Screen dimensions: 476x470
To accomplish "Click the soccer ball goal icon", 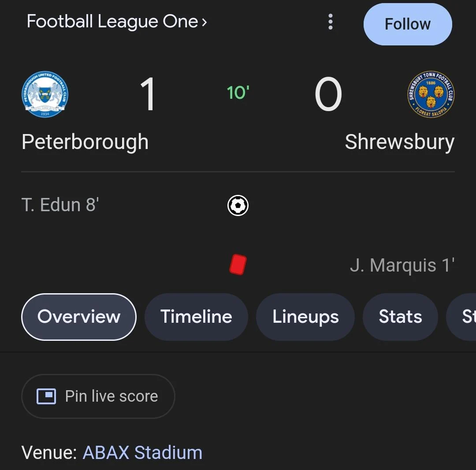I will 238,205.
